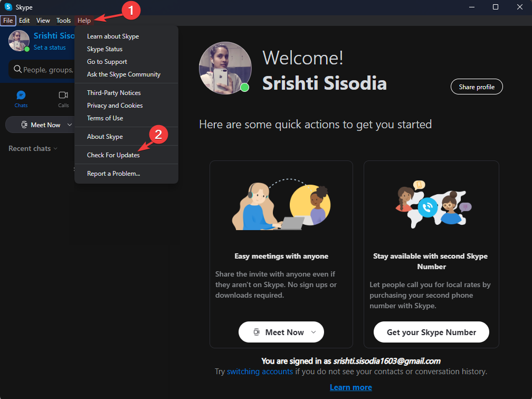Click the green status dot on large avatar

click(245, 88)
